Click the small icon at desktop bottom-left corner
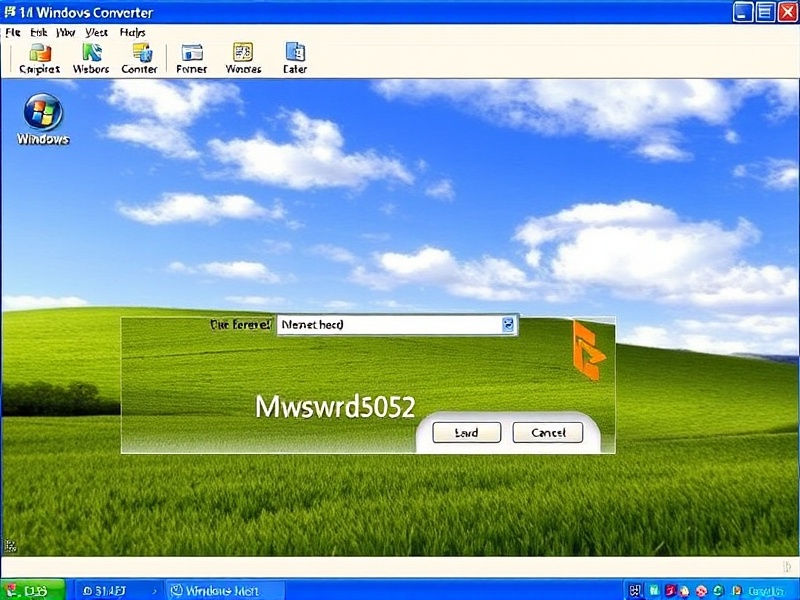 click(10, 546)
